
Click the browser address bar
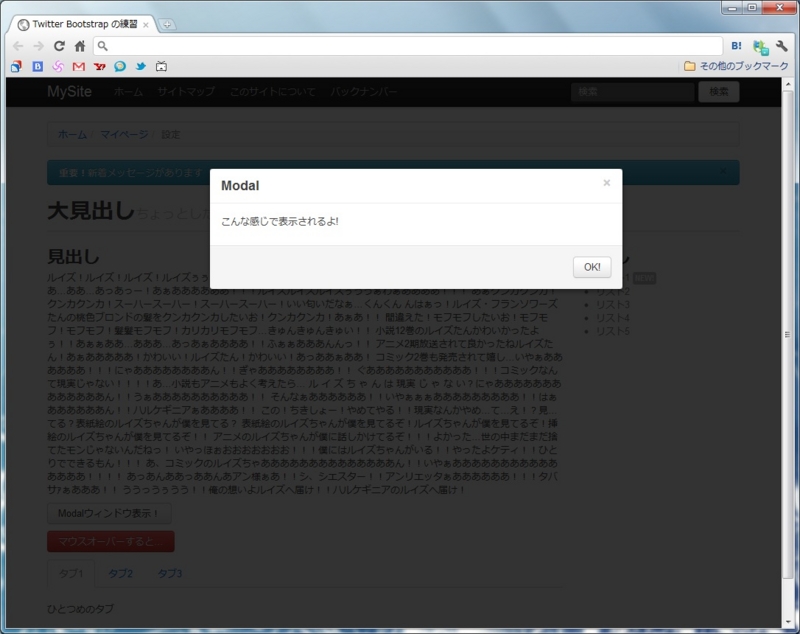[408, 46]
